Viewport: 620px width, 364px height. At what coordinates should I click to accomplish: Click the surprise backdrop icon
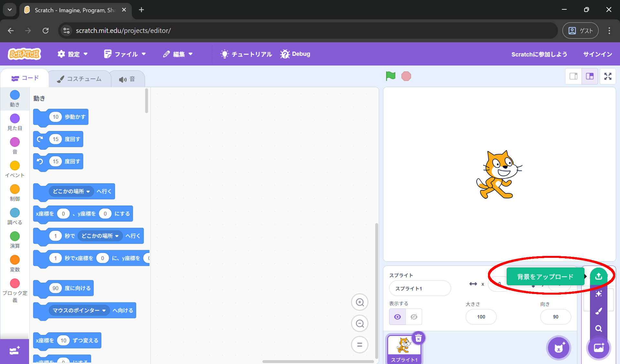pos(599,294)
